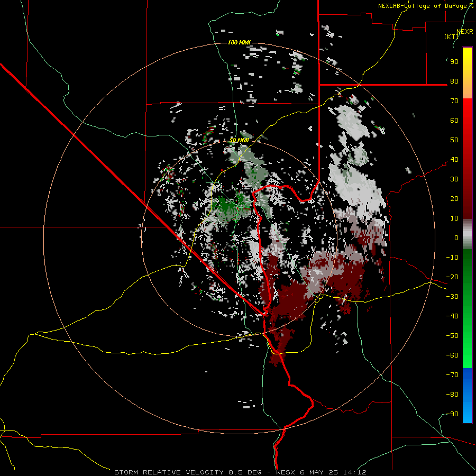This screenshot has width=476, height=476.
Task: Click the 50 value on velocity scale
Action: (x=454, y=140)
